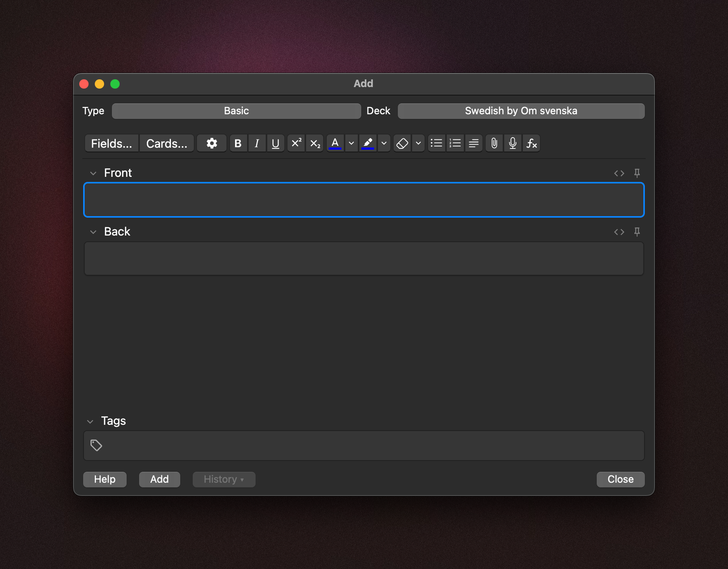Image resolution: width=728 pixels, height=569 pixels.
Task: Click the tag icon in Tags field
Action: [96, 445]
